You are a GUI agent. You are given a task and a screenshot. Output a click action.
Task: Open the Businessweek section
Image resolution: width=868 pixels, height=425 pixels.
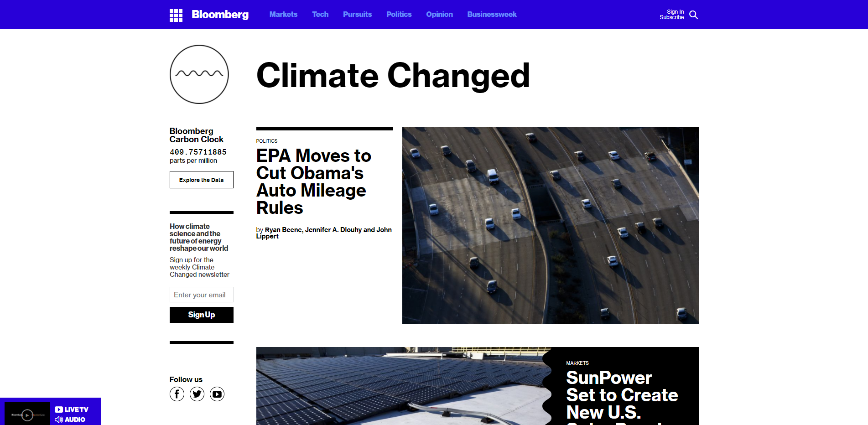492,15
